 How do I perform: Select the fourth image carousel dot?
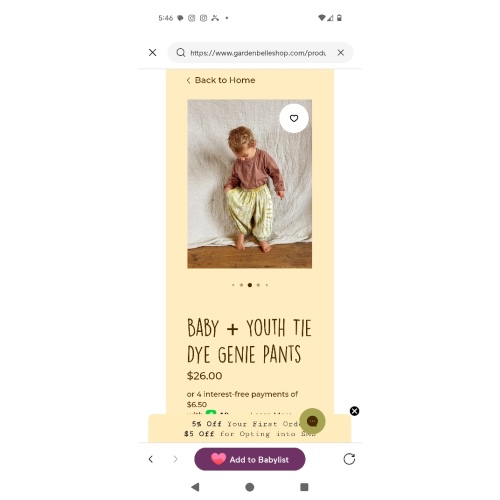click(258, 285)
